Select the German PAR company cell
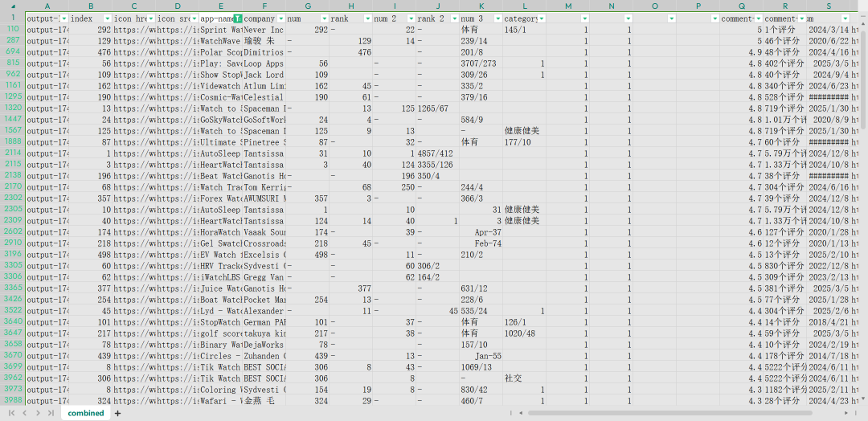Viewport: 868px width, 421px height. tap(264, 322)
